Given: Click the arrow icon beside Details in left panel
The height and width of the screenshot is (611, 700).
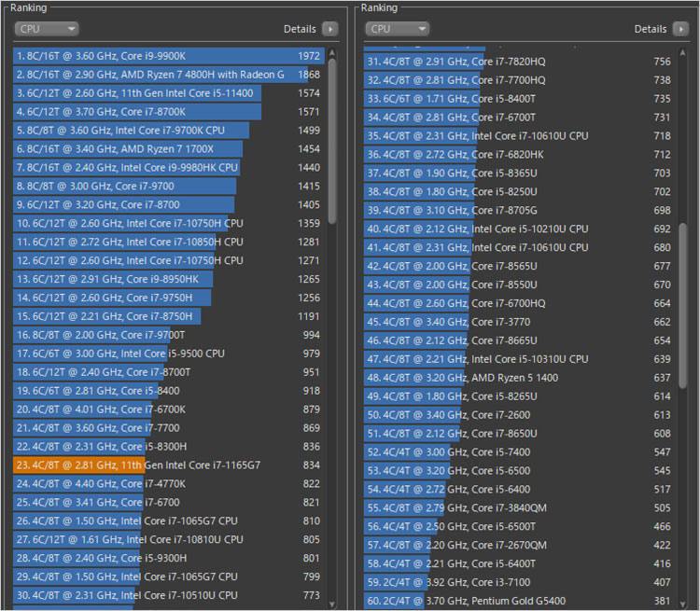Looking at the screenshot, I should 329,29.
